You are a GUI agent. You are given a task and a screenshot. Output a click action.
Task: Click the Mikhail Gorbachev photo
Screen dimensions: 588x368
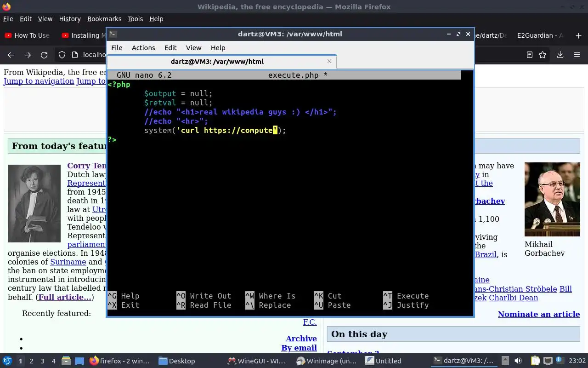coord(552,199)
